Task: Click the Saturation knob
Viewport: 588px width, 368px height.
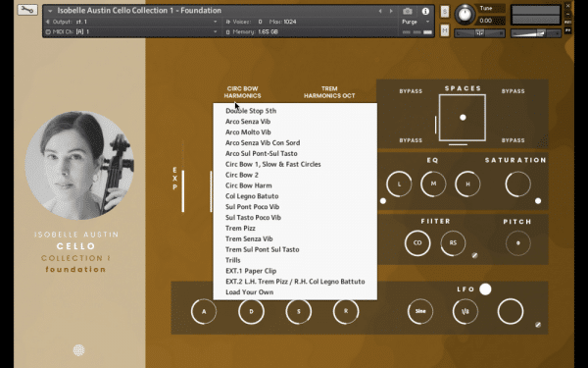Action: (x=517, y=184)
